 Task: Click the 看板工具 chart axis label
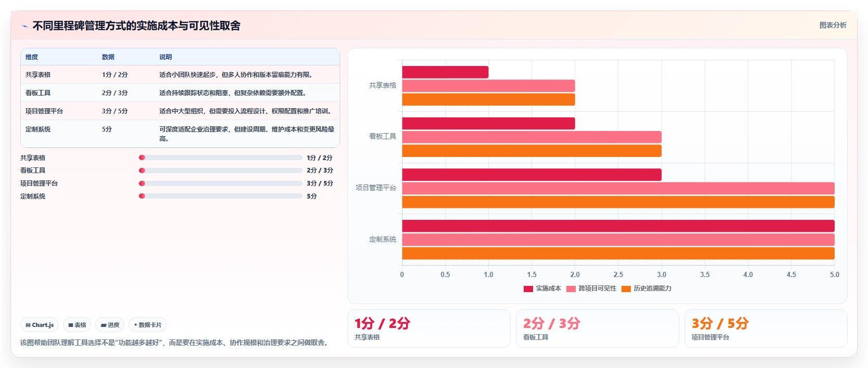383,136
